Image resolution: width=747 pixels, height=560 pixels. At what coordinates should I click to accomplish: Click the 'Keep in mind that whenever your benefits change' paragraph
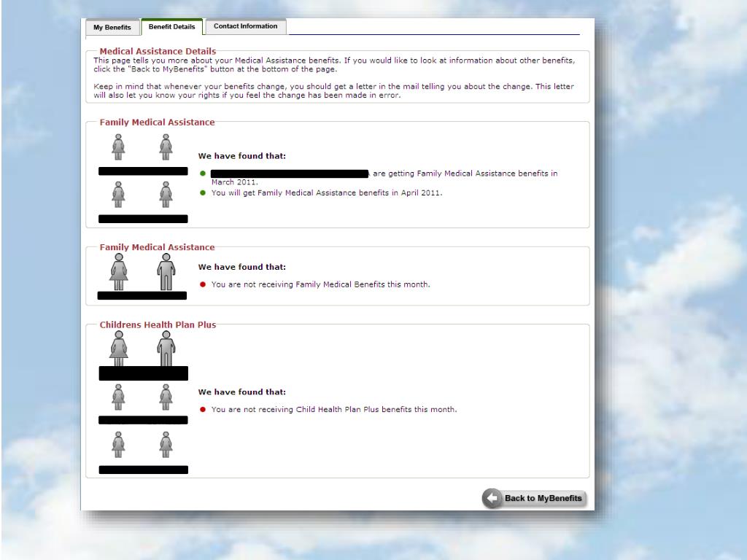[334, 91]
